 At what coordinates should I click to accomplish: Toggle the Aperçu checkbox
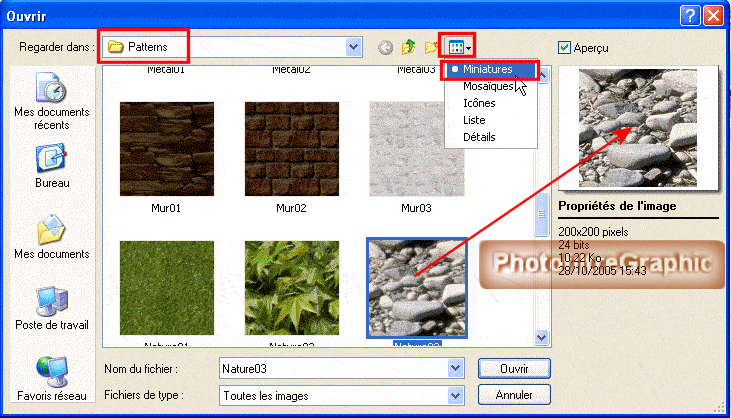click(565, 47)
